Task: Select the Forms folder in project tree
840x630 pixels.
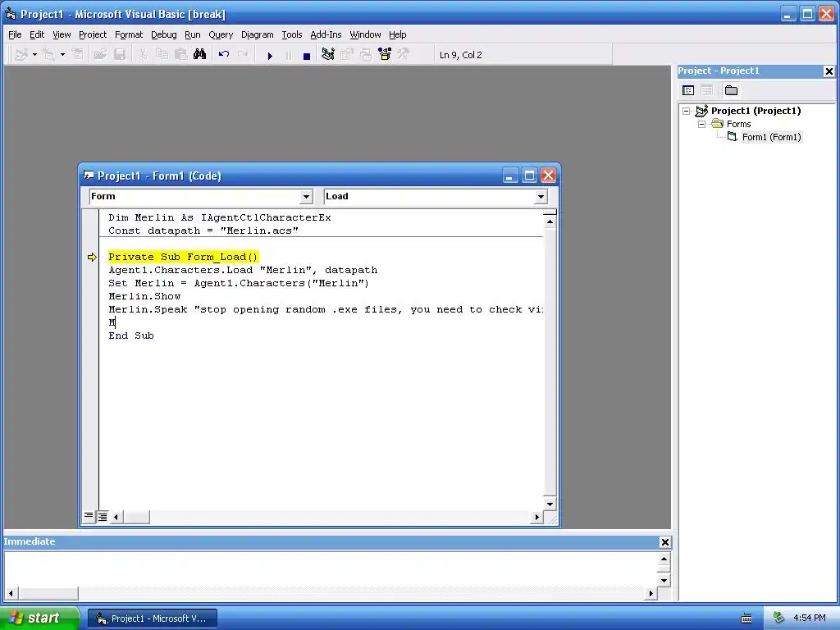Action: coord(739,125)
